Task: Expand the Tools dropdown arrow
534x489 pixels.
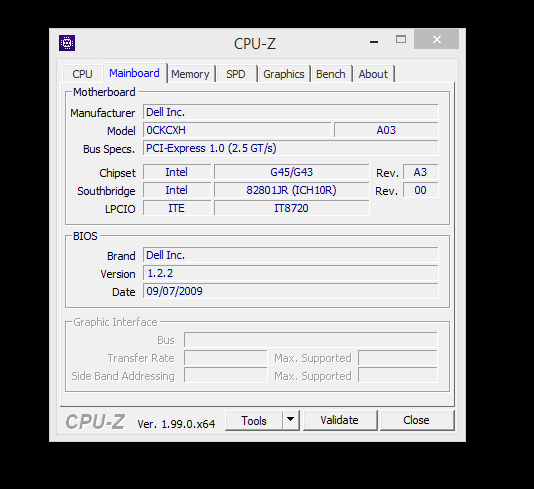Action: coord(290,421)
